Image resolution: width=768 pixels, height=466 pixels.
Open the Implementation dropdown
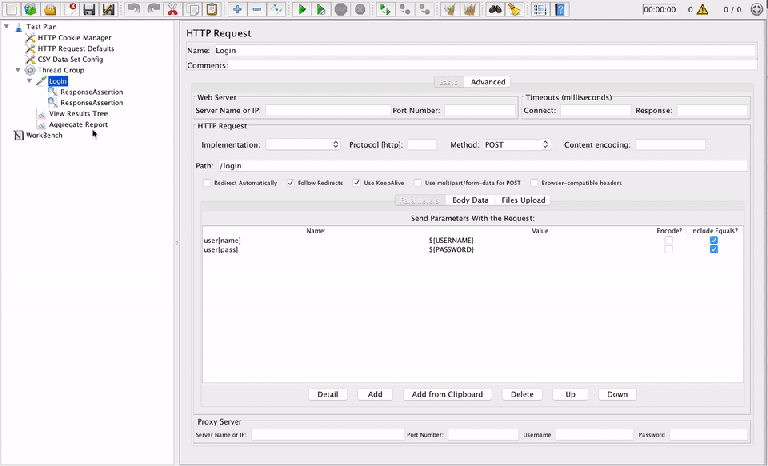click(303, 145)
